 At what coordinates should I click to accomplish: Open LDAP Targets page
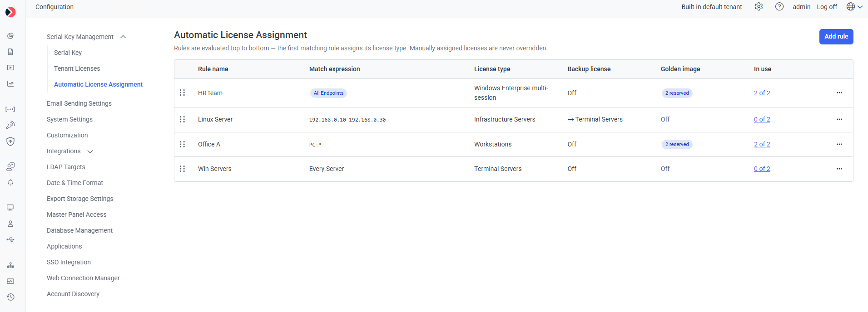click(x=66, y=167)
